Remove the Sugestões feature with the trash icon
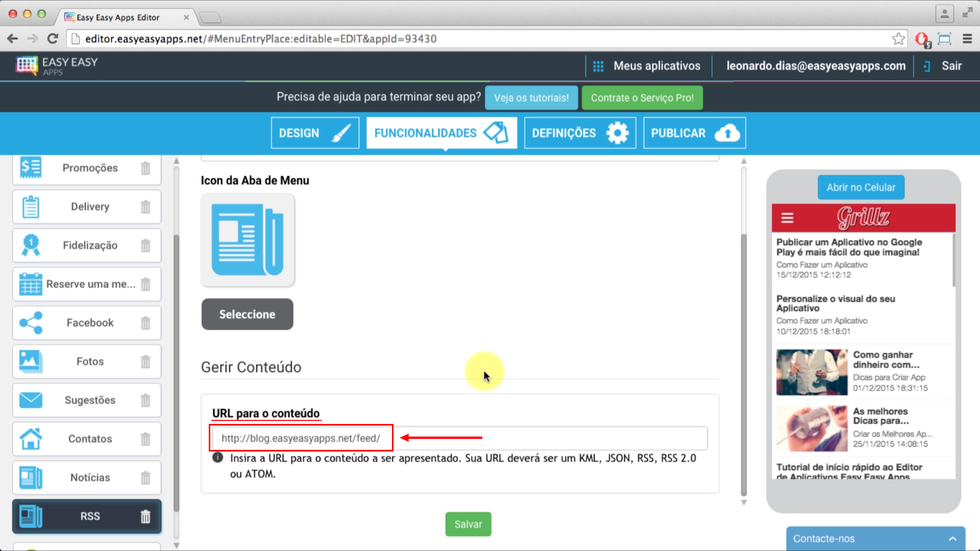The width and height of the screenshot is (980, 551). pos(145,400)
